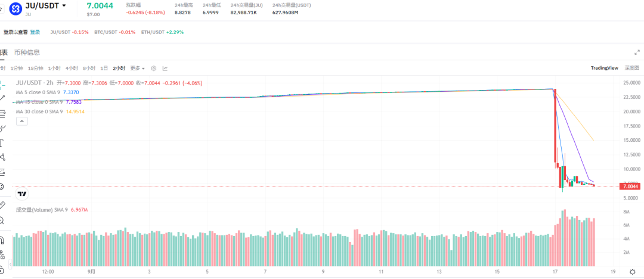Screen dimensions: 644x279
Task: Select the text tool in the drawing sidebar
Action: coord(2,142)
